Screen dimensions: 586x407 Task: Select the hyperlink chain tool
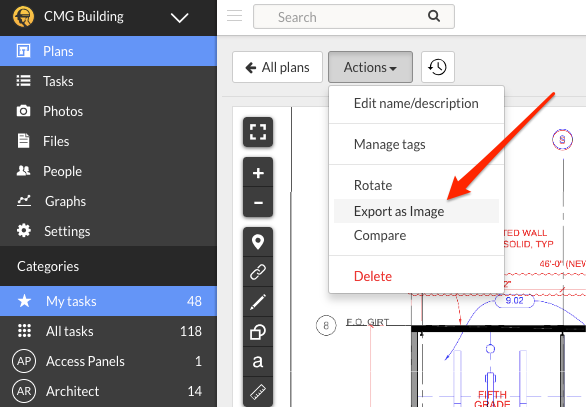point(258,272)
